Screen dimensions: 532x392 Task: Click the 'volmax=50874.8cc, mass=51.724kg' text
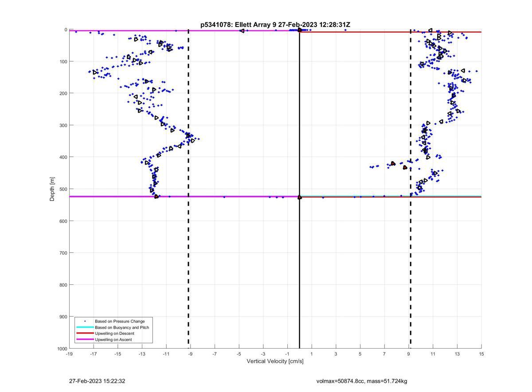pos(362,381)
